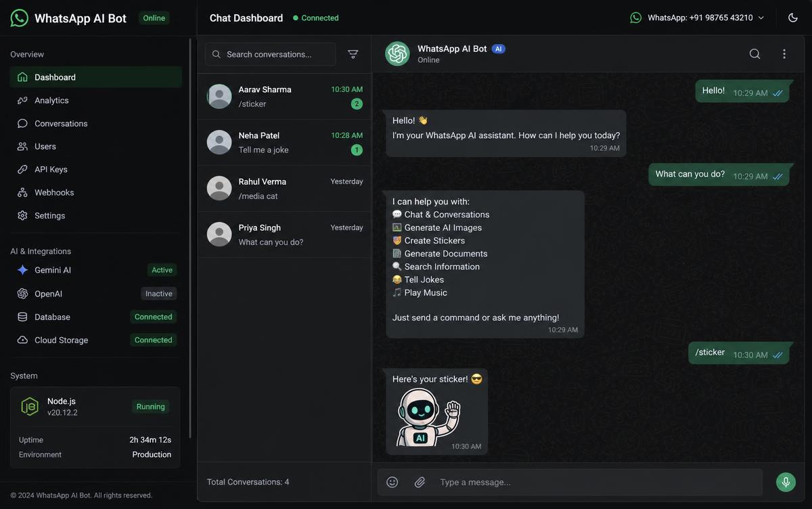
Task: Open the Rahul Verma conversation
Action: (x=284, y=189)
